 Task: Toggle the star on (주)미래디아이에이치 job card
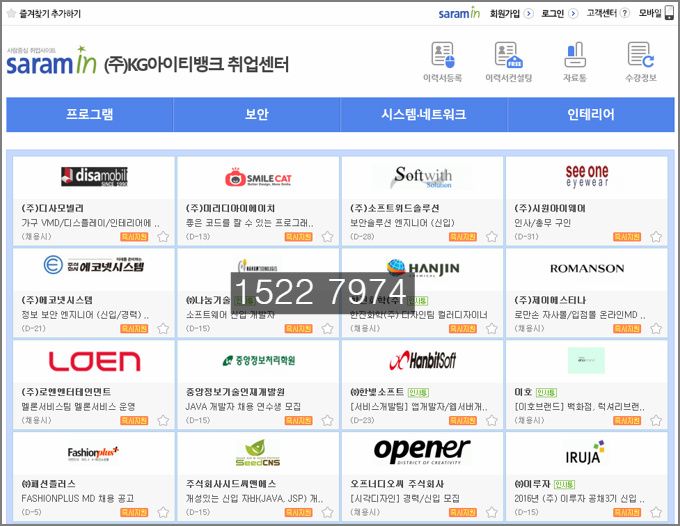327,237
